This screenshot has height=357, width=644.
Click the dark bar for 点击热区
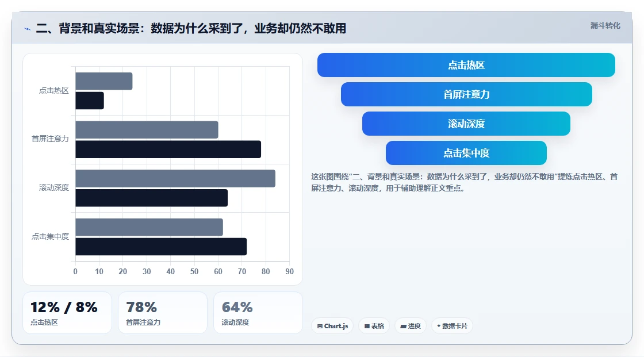(x=90, y=101)
